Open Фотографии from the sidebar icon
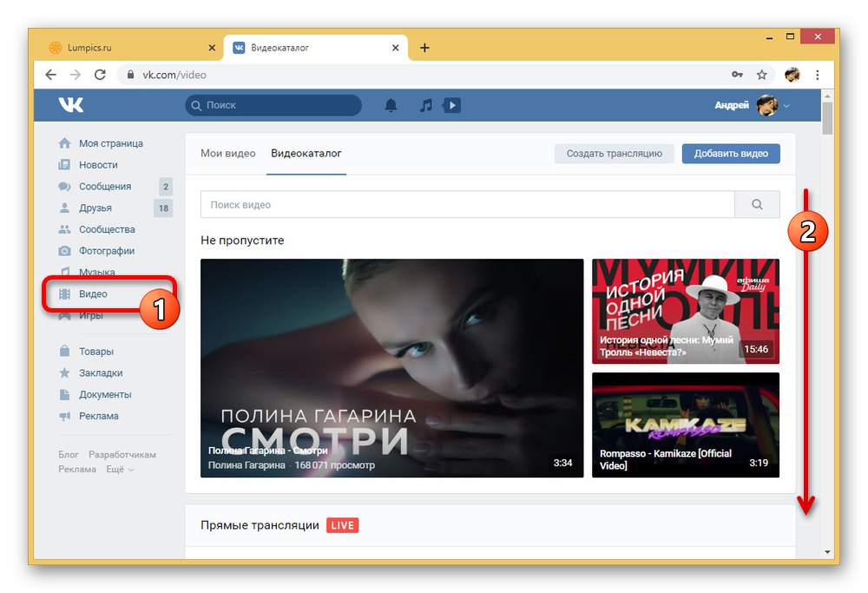The image size is (868, 593). click(64, 250)
